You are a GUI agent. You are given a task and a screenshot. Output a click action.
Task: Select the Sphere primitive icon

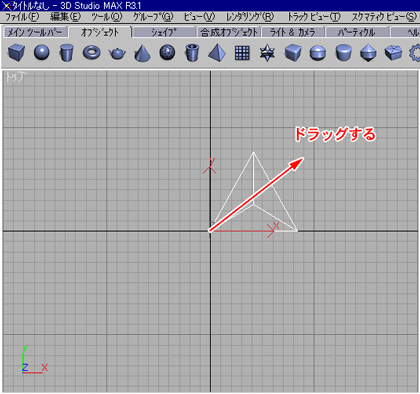(42, 53)
